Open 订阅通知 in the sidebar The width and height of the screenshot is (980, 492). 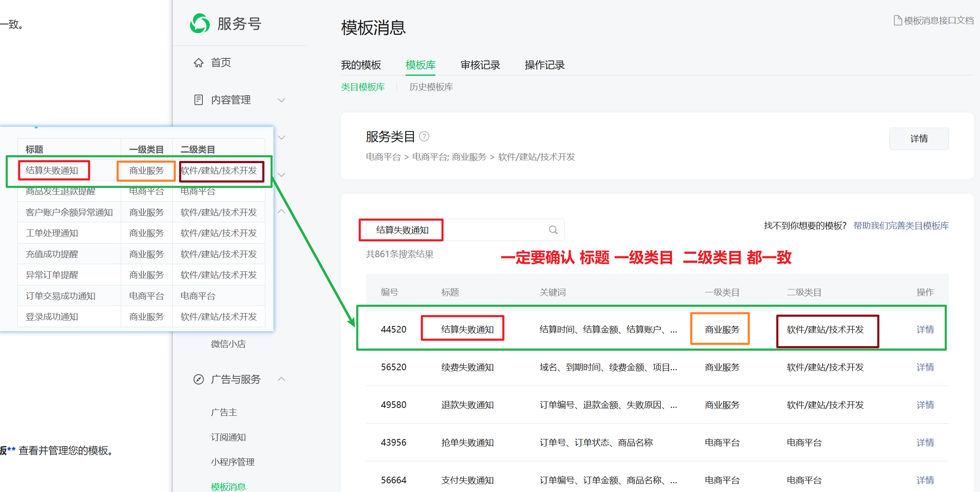coord(228,437)
